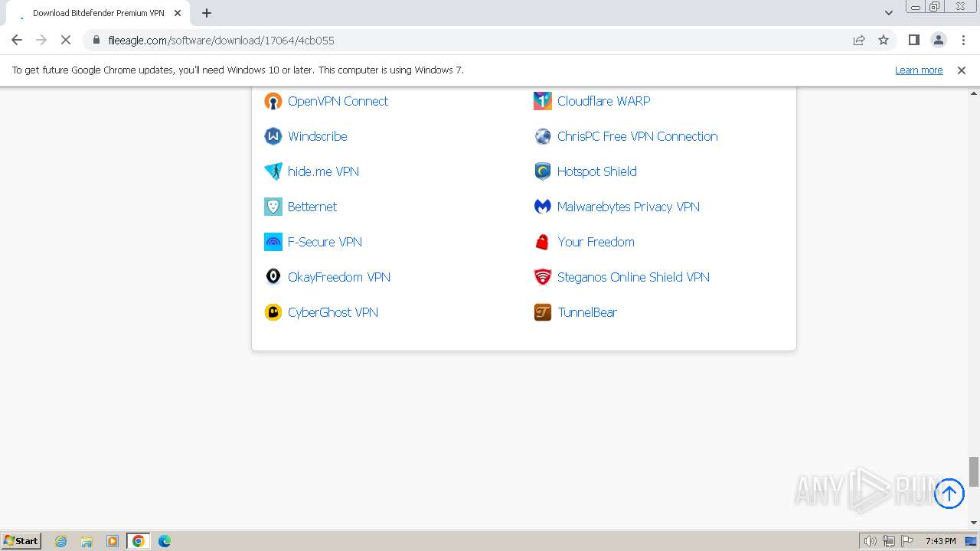Dismiss the Chrome update notification bar
The image size is (980, 551).
click(962, 70)
